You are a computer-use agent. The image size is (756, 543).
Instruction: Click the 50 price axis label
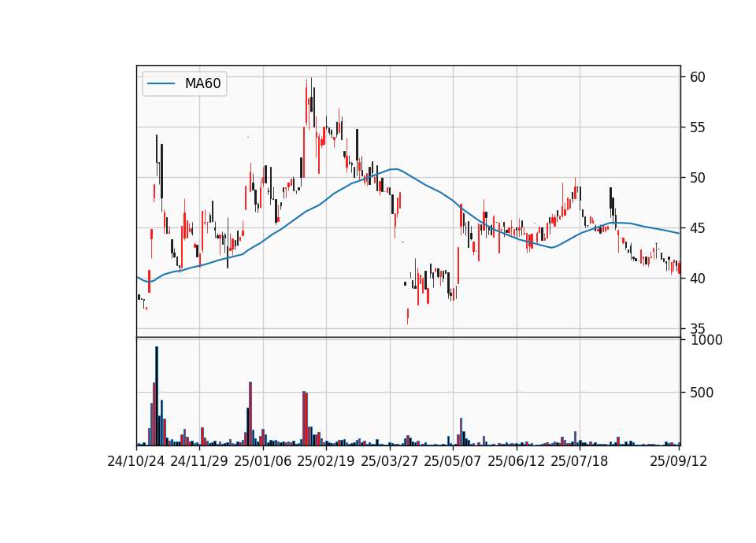(697, 178)
